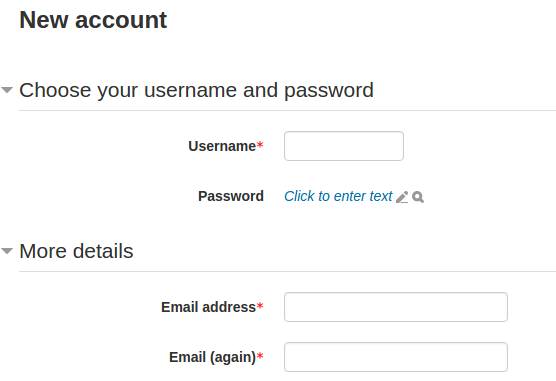This screenshot has width=556, height=381.
Task: Click the red asterisk next to Email (again)
Action: click(260, 356)
